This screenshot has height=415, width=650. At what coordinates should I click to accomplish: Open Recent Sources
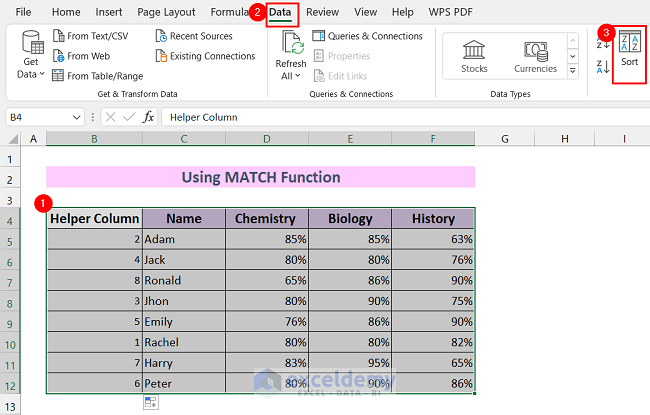pyautogui.click(x=162, y=36)
